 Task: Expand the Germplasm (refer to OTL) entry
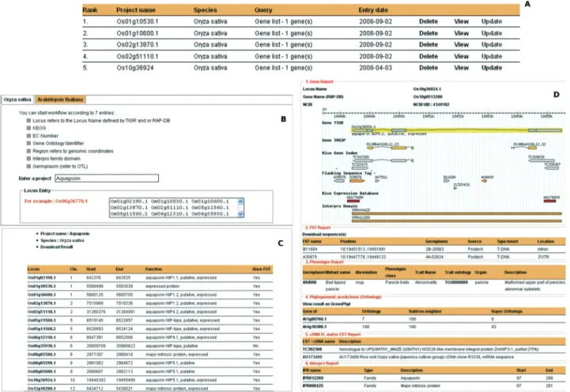point(28,166)
